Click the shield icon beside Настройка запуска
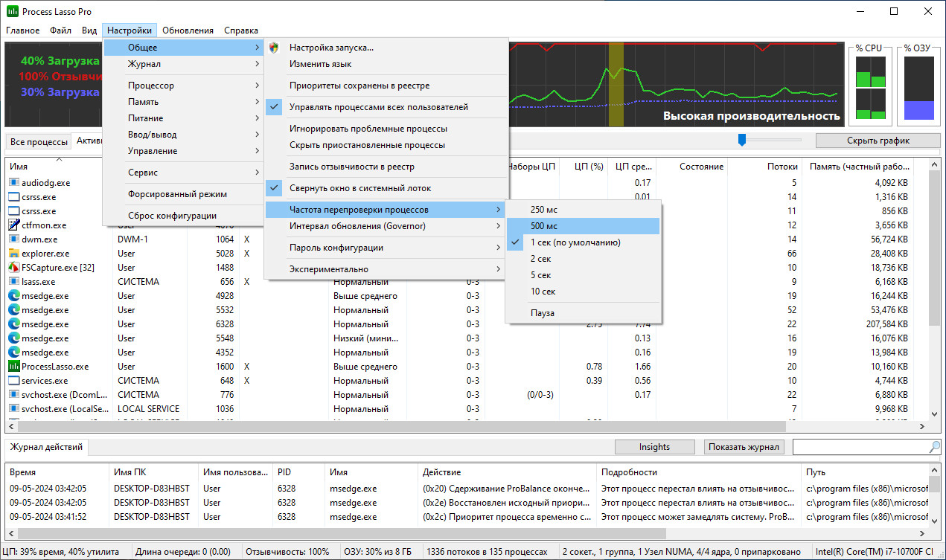The height and width of the screenshot is (560, 946). (x=274, y=48)
